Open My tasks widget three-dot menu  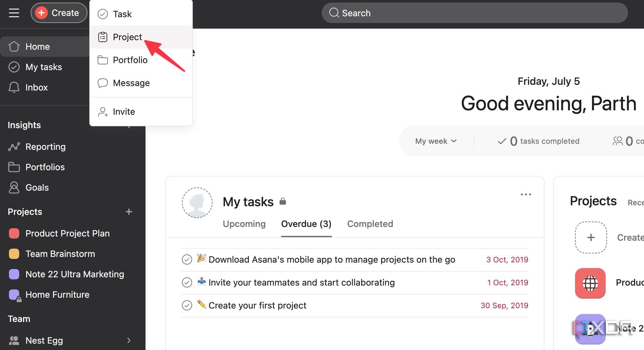(x=526, y=194)
